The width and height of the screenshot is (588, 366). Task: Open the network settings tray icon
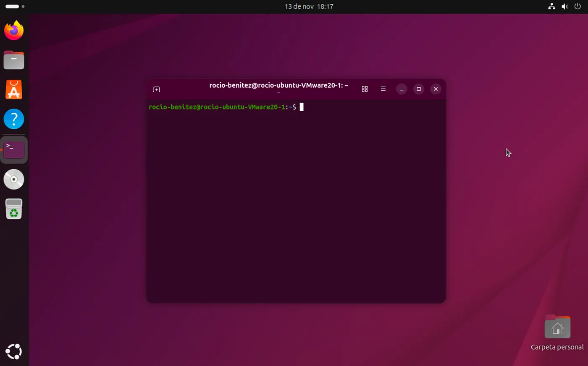coord(551,6)
